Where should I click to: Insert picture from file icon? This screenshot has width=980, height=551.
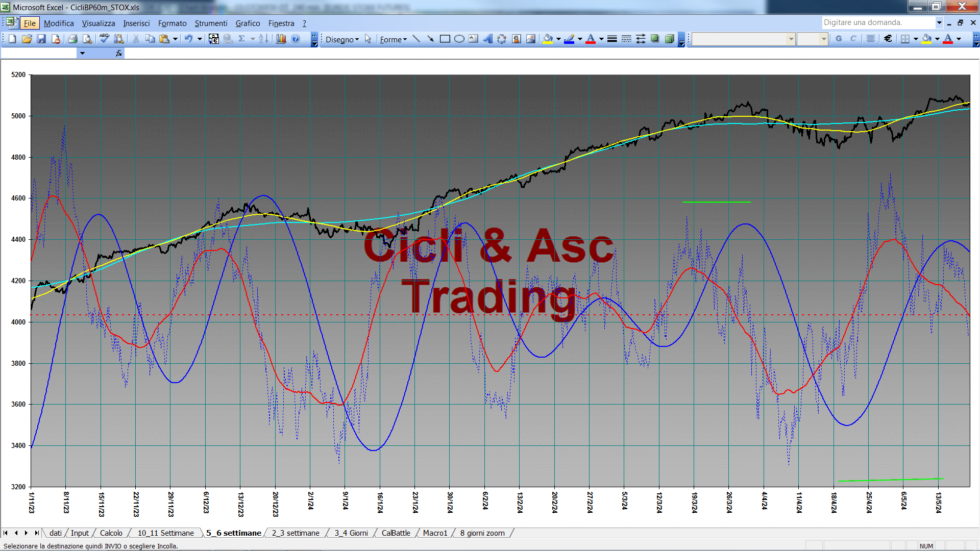click(x=531, y=39)
